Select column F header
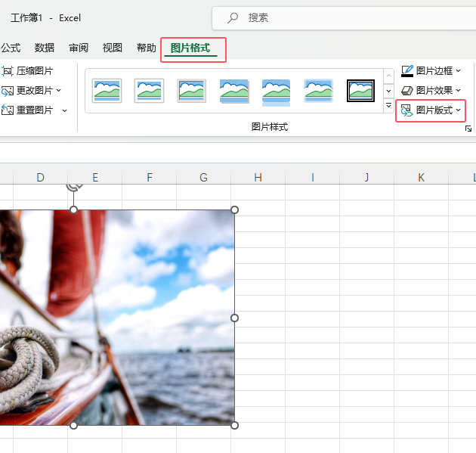The width and height of the screenshot is (476, 453). point(150,177)
